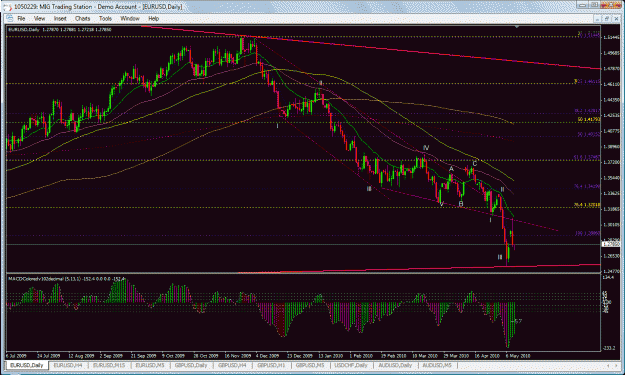Image resolution: width=625 pixels, height=375 pixels.
Task: Open the Insert menu
Action: (60, 18)
